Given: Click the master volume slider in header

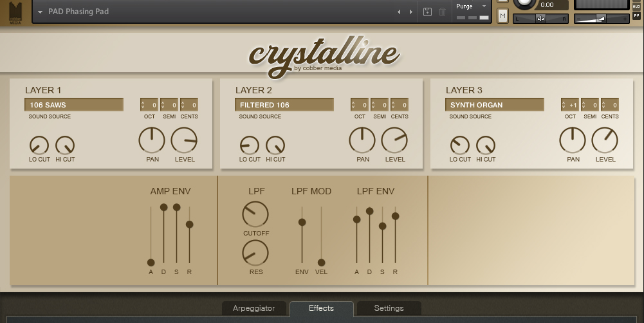Looking at the screenshot, I should click(602, 19).
